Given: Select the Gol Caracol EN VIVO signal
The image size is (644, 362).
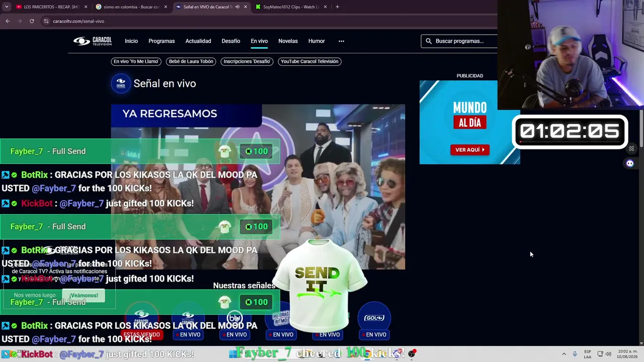Looking at the screenshot, I should tap(374, 334).
